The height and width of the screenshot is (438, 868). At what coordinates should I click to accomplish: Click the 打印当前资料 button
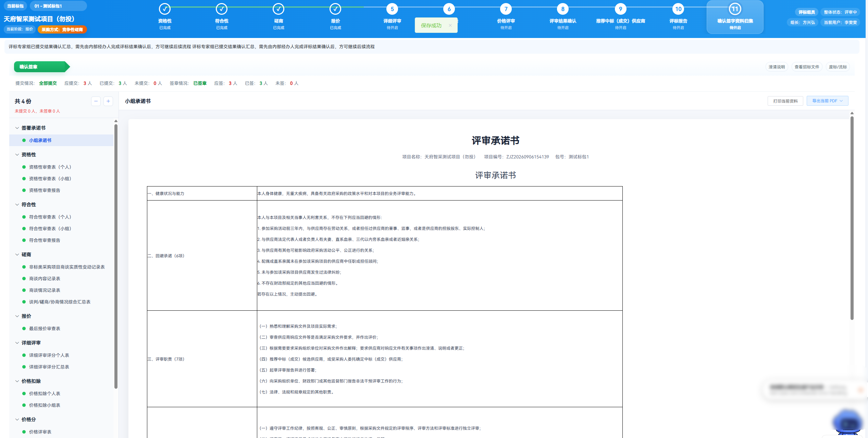click(x=785, y=101)
